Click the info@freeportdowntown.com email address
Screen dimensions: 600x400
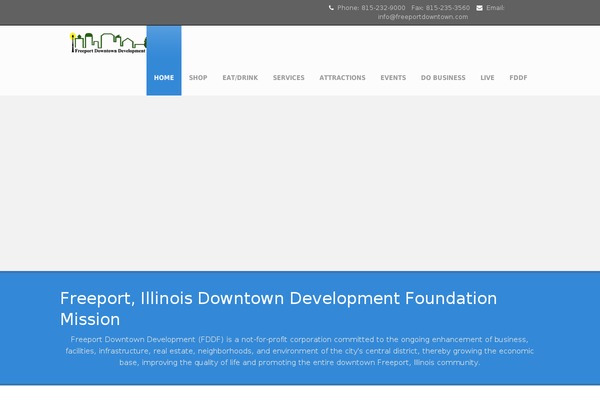423,17
